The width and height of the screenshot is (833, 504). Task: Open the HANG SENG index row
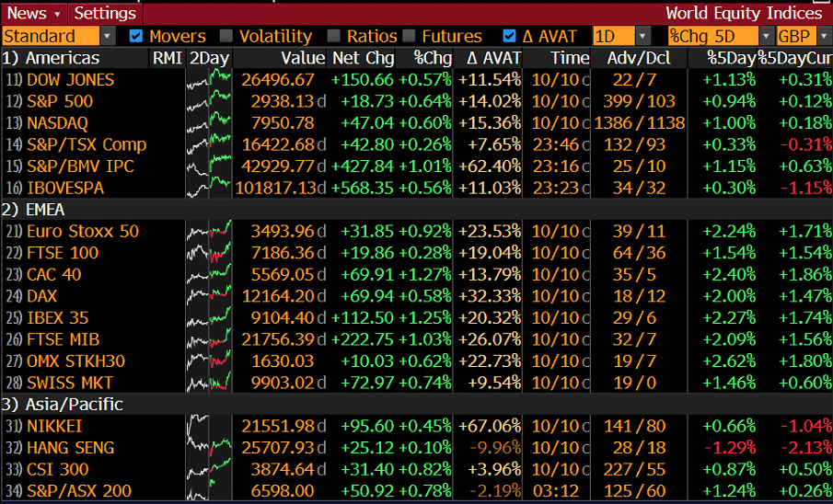[70, 448]
